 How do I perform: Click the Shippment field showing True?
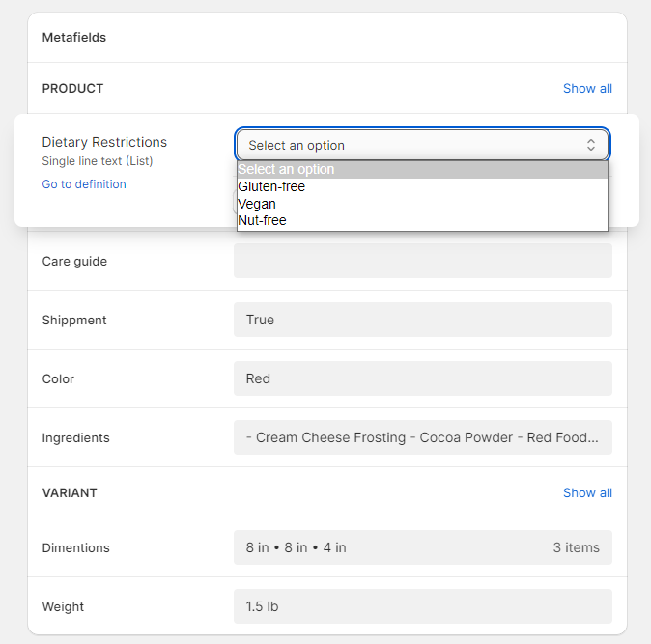tap(422, 320)
